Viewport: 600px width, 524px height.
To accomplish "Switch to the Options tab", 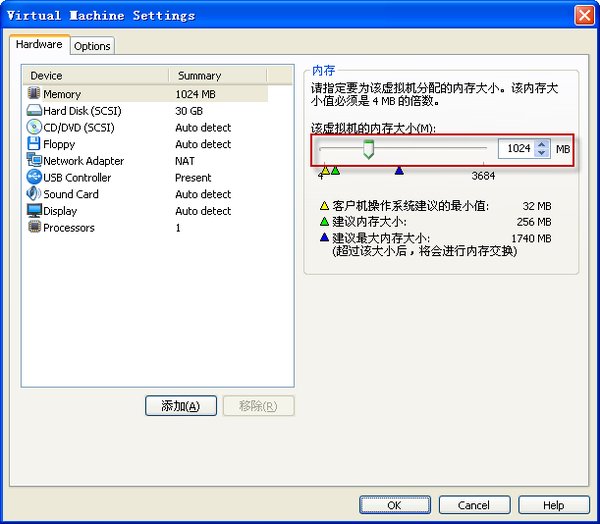I will 92,46.
